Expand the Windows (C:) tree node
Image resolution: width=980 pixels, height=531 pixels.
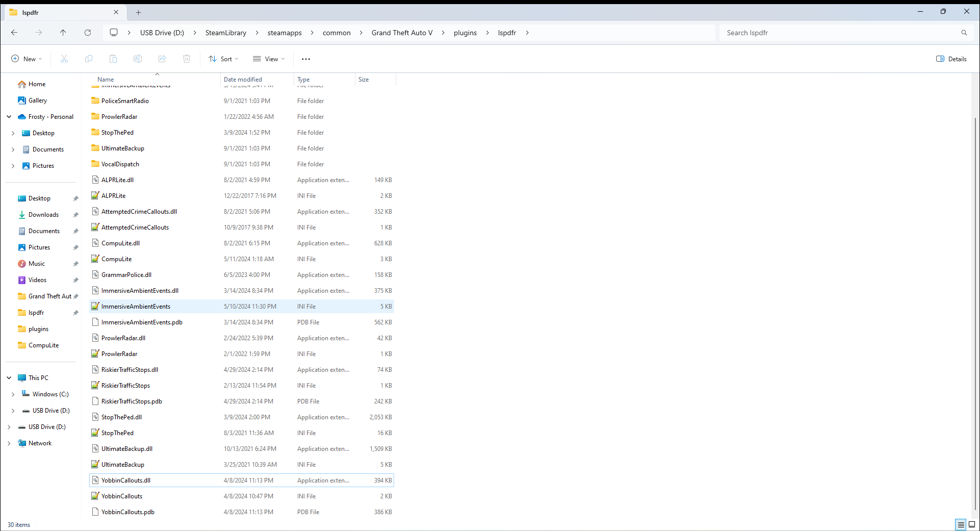13,394
